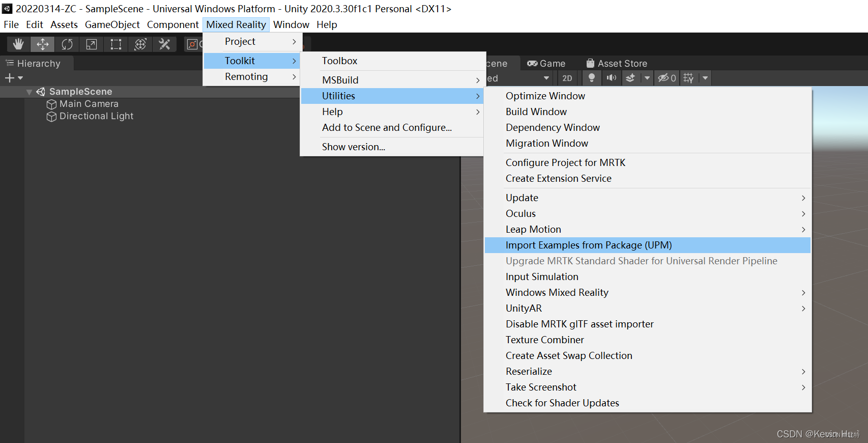
Task: Expand the Remoting submenu
Action: tap(252, 76)
